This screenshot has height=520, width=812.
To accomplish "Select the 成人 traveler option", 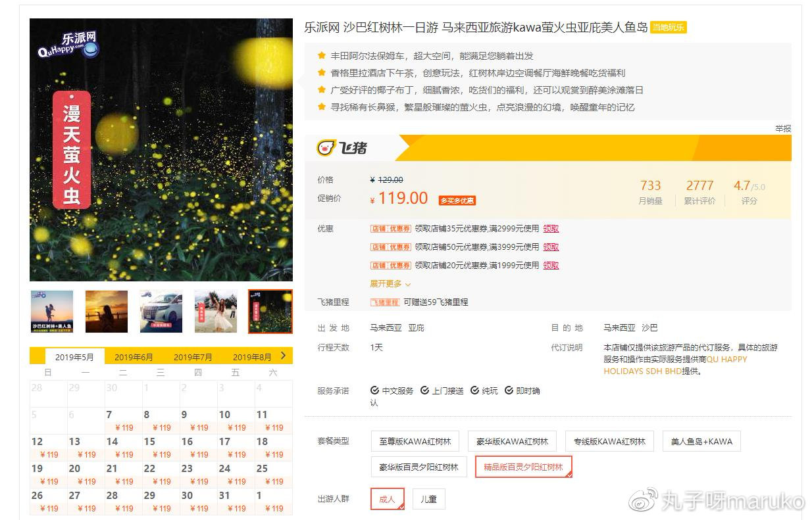I will pyautogui.click(x=387, y=499).
